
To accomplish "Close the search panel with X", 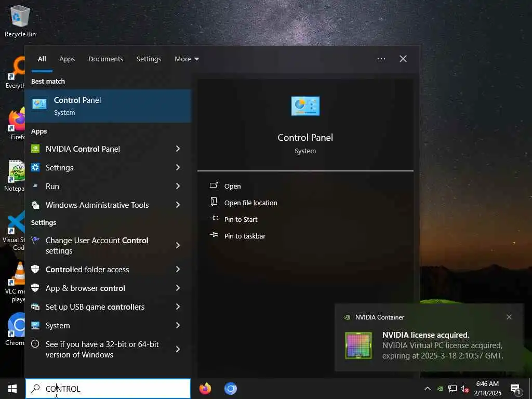I will click(x=403, y=59).
